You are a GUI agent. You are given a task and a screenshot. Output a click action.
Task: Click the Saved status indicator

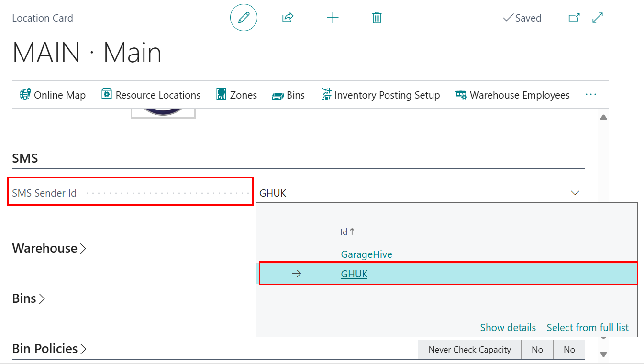(522, 18)
